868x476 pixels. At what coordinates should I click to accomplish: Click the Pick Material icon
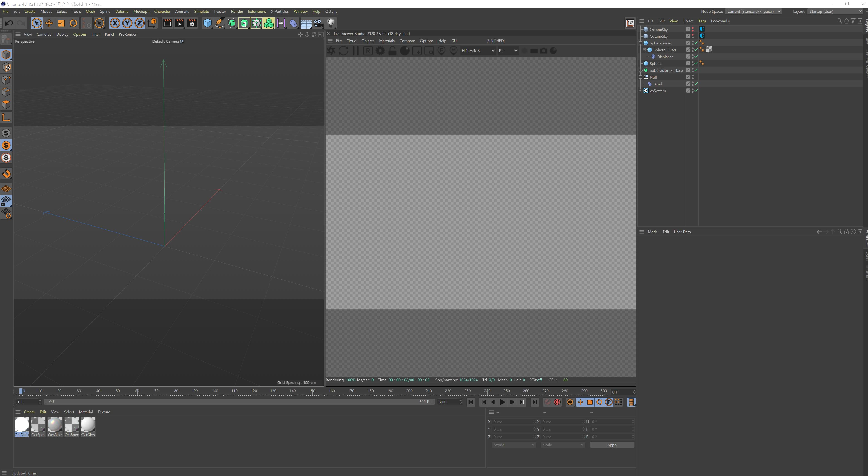click(454, 51)
